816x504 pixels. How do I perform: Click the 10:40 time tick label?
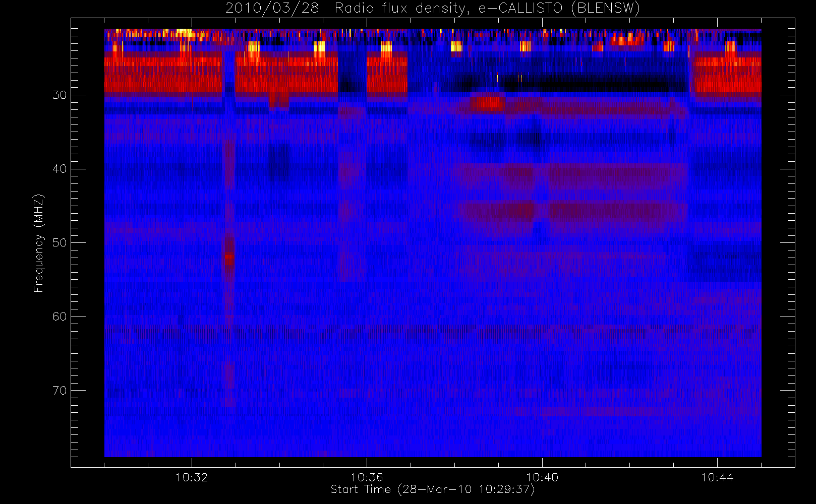542,477
